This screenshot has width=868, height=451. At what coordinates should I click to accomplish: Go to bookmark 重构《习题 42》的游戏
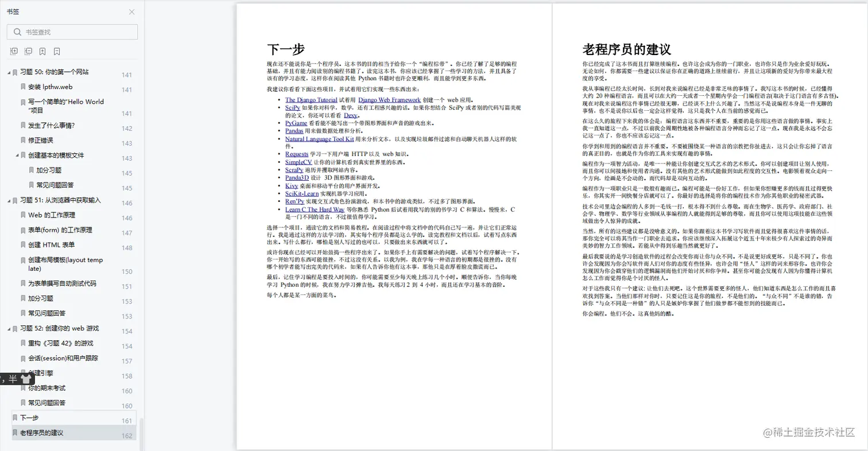(61, 343)
